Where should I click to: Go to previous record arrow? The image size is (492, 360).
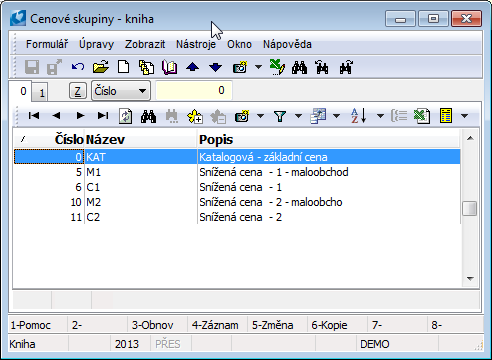pyautogui.click(x=56, y=116)
